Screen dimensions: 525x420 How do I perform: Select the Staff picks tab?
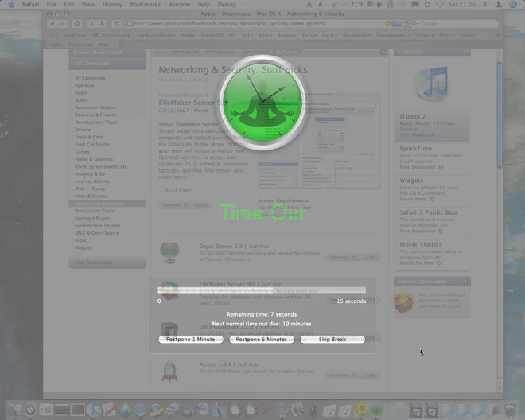tap(287, 52)
